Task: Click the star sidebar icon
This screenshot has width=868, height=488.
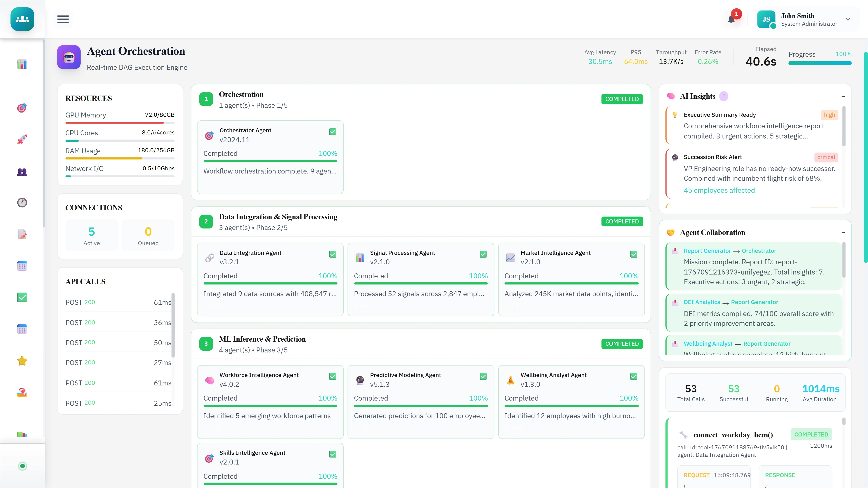Action: (x=22, y=360)
